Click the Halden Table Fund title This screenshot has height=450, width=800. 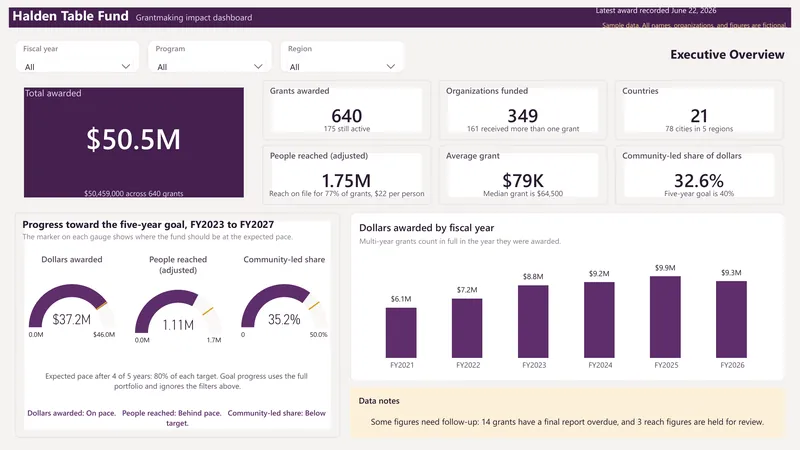pyautogui.click(x=70, y=16)
